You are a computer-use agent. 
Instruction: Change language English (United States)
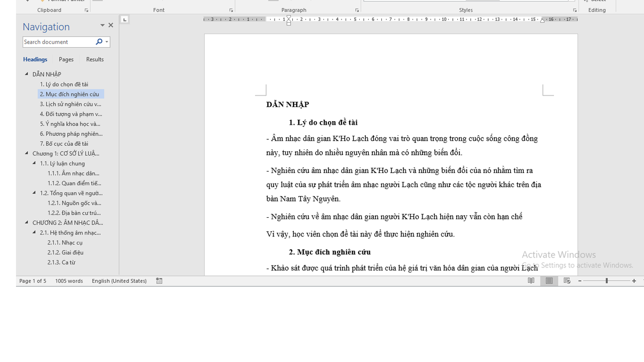pyautogui.click(x=119, y=281)
